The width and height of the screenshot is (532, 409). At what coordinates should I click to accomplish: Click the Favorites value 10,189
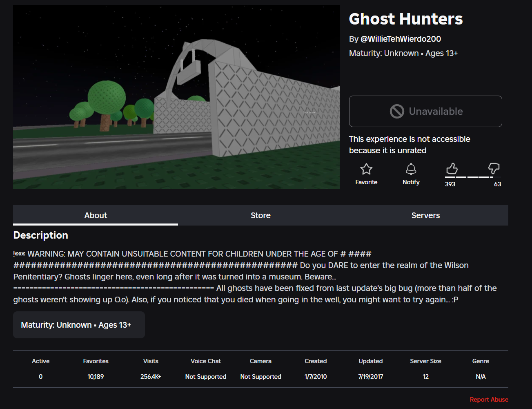point(96,377)
